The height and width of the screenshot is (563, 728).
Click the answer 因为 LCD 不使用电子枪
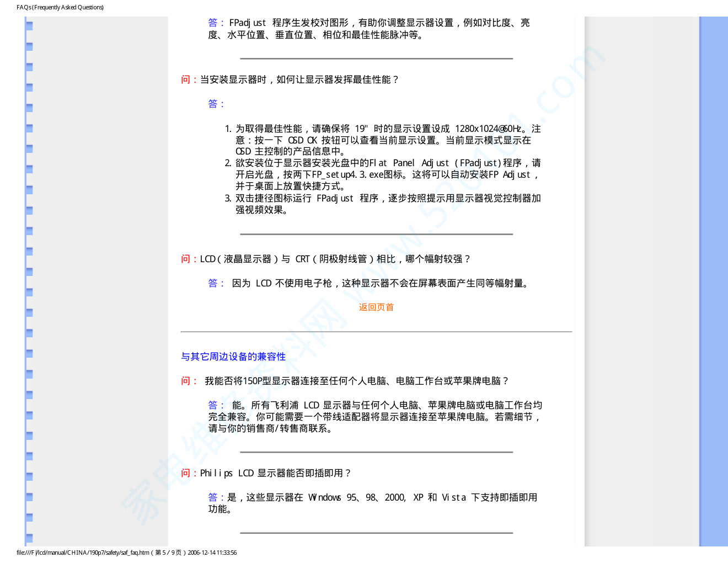[370, 283]
